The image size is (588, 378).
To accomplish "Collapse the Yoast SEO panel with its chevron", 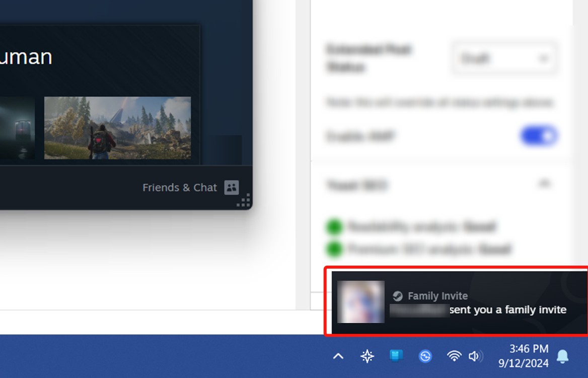I will pyautogui.click(x=545, y=183).
